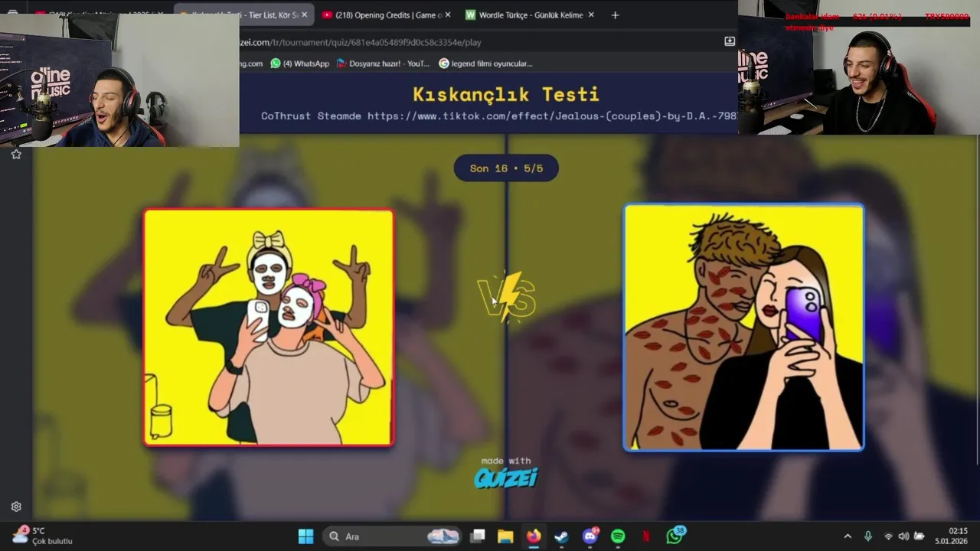
Task: Open the WhatsApp bookmark
Action: click(300, 64)
